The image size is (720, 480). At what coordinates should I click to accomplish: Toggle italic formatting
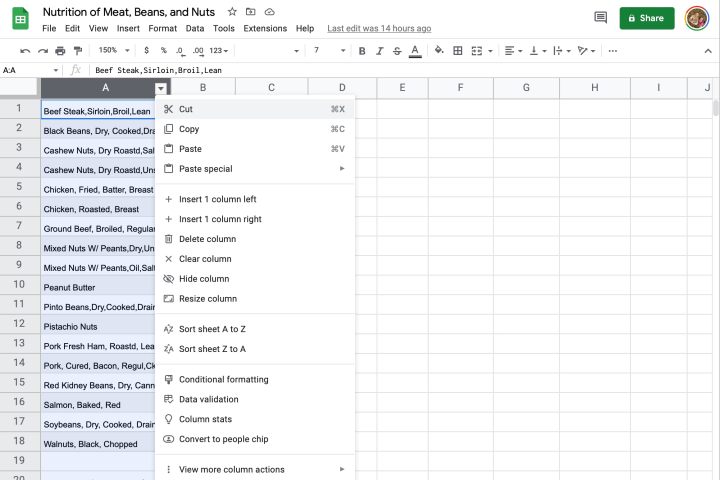click(379, 51)
